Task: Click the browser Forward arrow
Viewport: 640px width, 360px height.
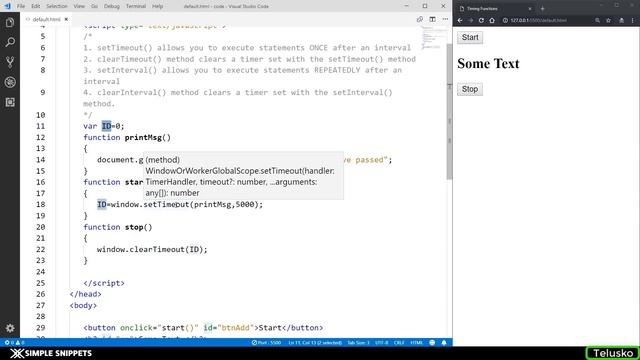Action: pyautogui.click(x=471, y=20)
